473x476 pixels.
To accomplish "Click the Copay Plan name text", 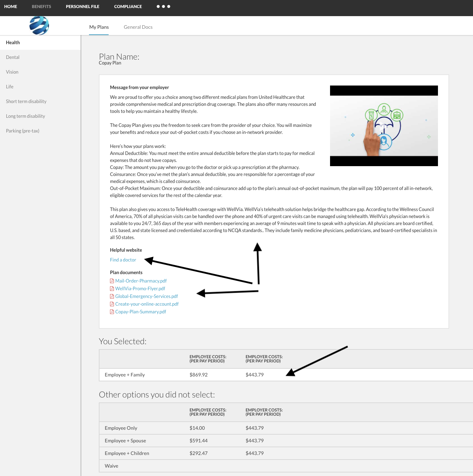I will [110, 63].
